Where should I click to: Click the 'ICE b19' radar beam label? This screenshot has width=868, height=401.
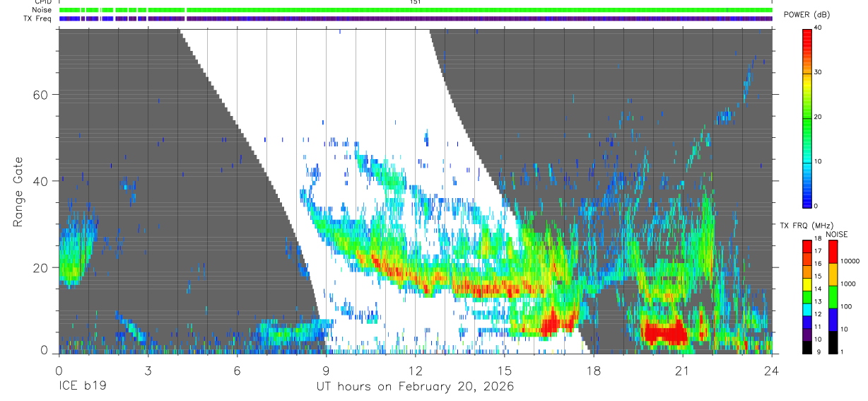click(82, 387)
